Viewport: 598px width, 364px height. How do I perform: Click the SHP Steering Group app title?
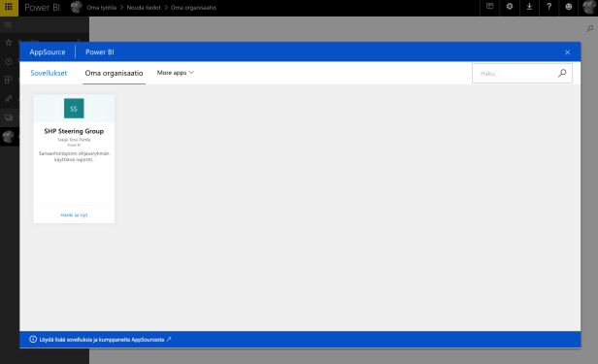pyautogui.click(x=74, y=131)
